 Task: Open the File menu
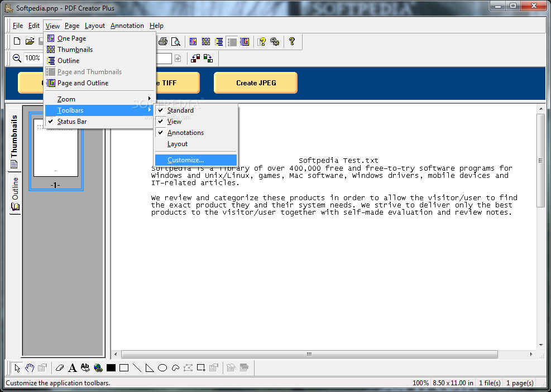17,26
